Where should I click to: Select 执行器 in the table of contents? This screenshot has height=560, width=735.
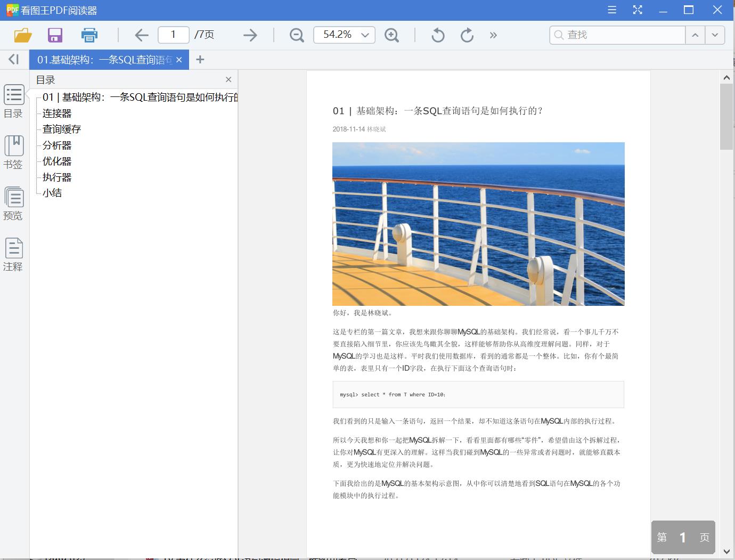(x=56, y=177)
